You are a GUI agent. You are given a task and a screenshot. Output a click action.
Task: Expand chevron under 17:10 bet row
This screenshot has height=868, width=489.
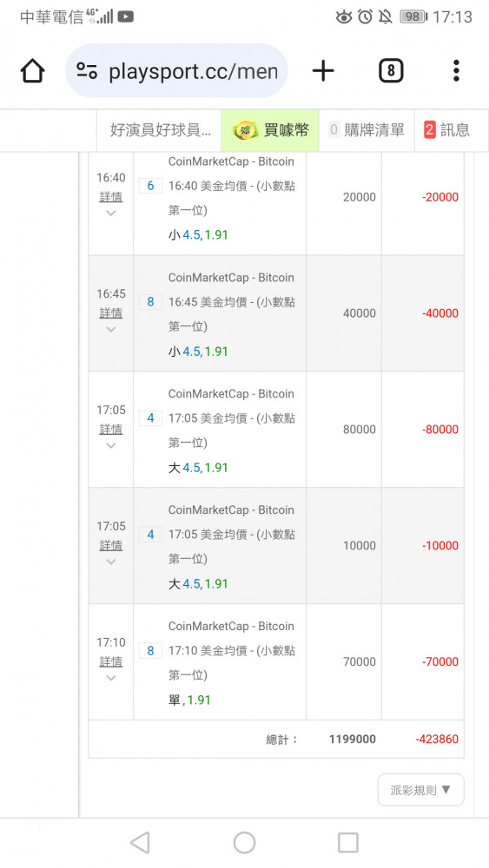[x=111, y=678]
